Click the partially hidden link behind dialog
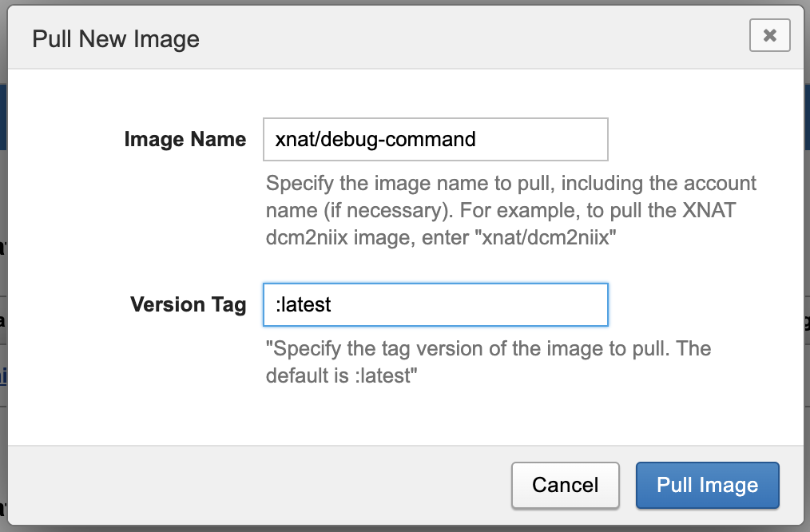 (3, 375)
